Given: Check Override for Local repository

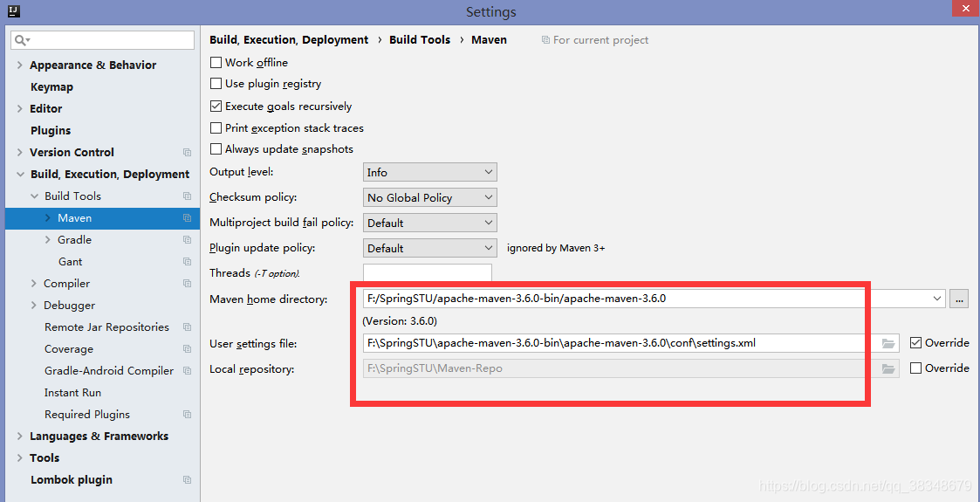Looking at the screenshot, I should pyautogui.click(x=915, y=368).
